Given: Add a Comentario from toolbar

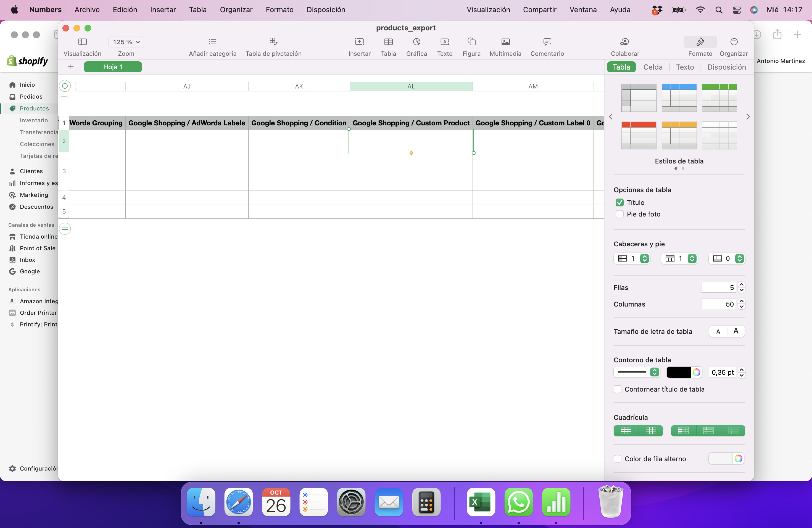Looking at the screenshot, I should 547,42.
